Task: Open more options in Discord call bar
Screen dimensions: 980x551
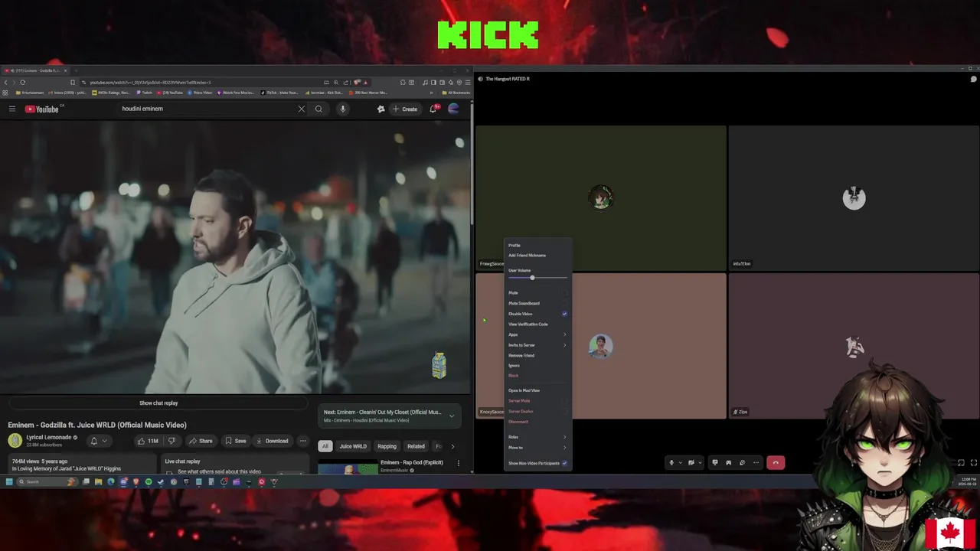Action: click(x=756, y=462)
